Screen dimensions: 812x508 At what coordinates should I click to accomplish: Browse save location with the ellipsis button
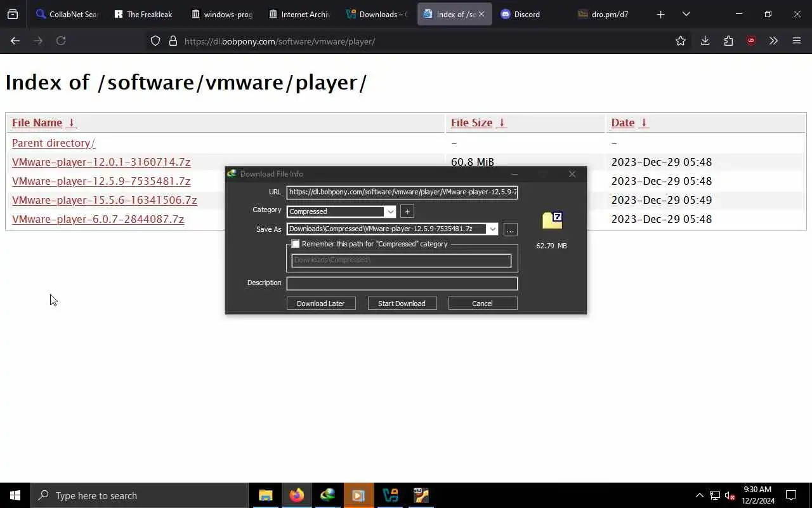pos(510,230)
